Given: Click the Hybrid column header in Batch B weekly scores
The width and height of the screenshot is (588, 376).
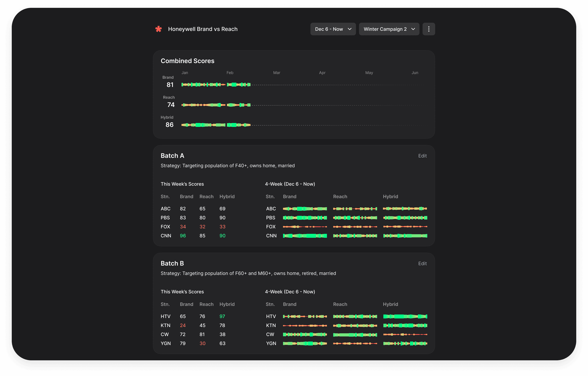Looking at the screenshot, I should [x=227, y=304].
